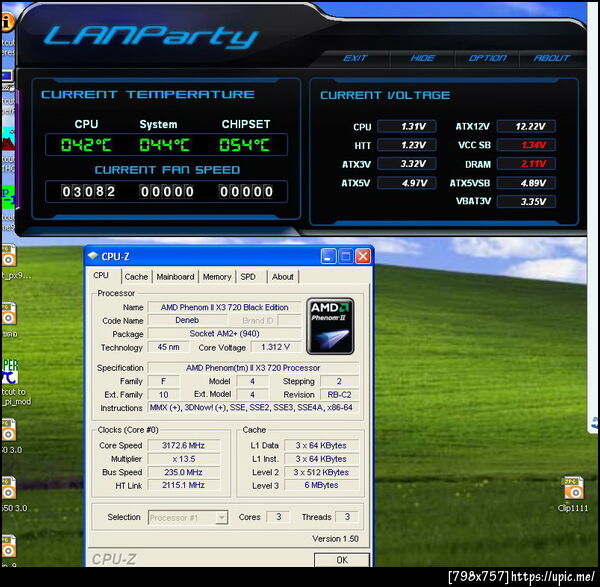Click the Core Speed value 3172.6 MHz
Image resolution: width=600 pixels, height=587 pixels.
(184, 445)
